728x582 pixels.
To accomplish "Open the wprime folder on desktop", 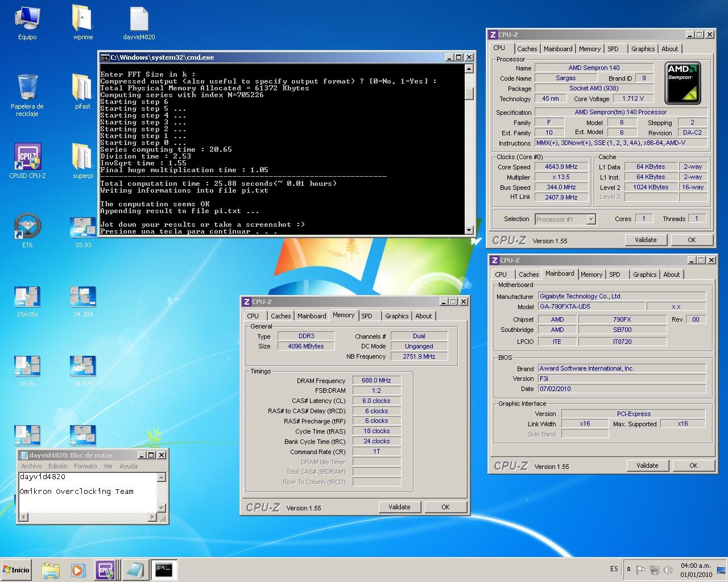I will [83, 23].
